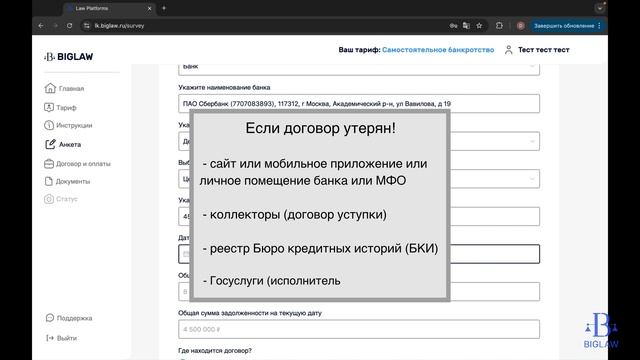The width and height of the screenshot is (640, 360).
Task: Click the logout icon beside Выйти
Action: (x=50, y=338)
